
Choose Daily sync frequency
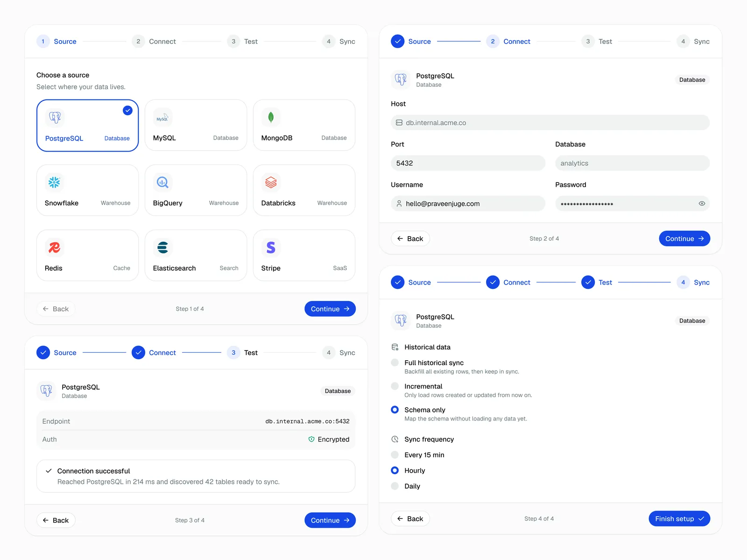point(395,486)
